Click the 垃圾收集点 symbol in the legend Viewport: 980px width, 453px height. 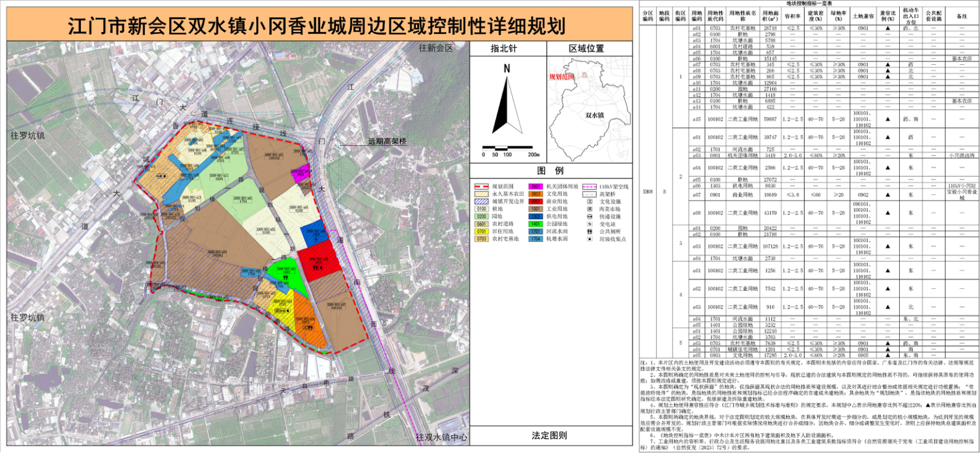click(589, 239)
